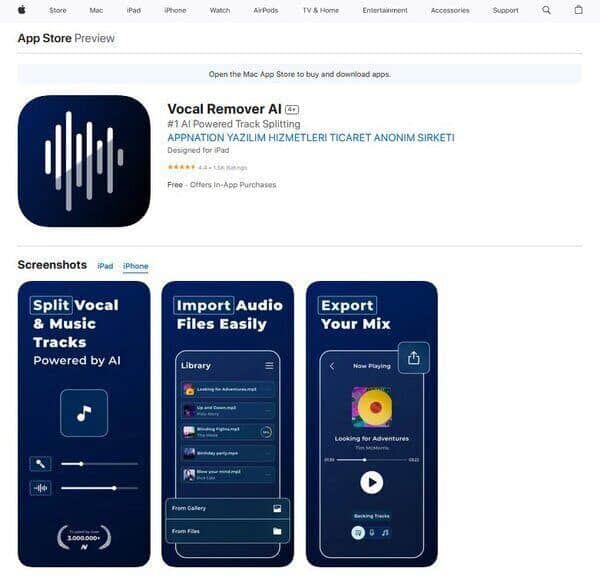Click the Looking for Adventures album art

pos(372,407)
